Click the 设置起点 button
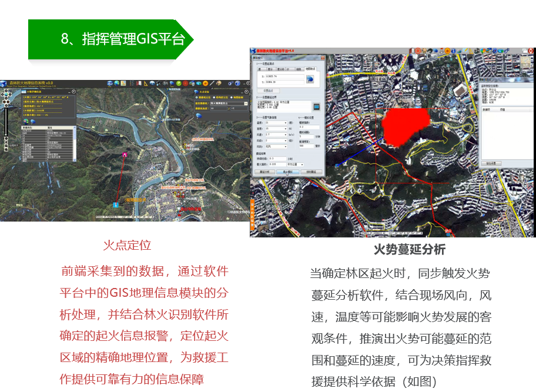Screen dimensions: 536x392 click(x=267, y=91)
